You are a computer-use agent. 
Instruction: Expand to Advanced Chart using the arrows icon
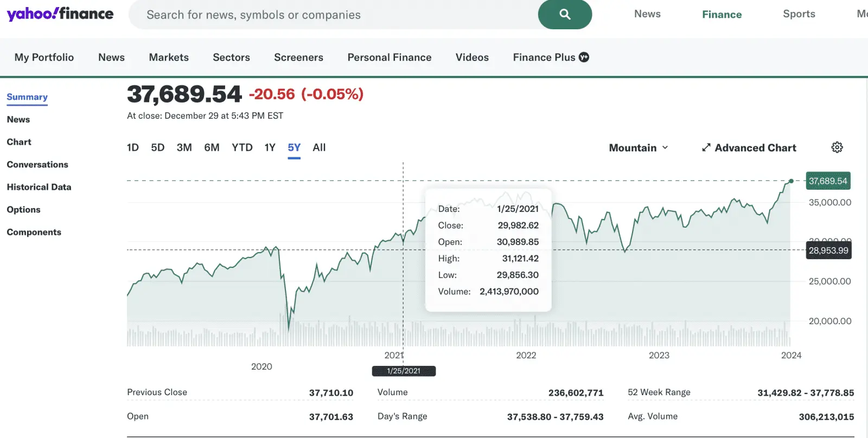(706, 147)
